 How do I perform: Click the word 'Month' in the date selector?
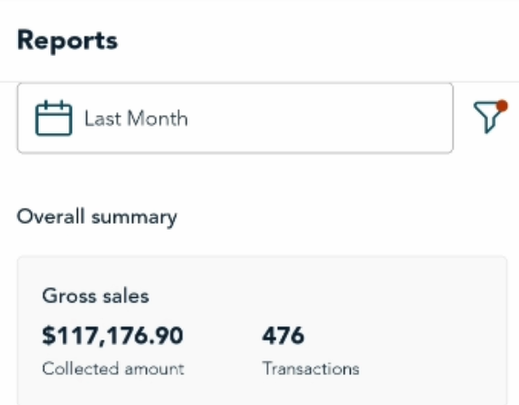tap(157, 119)
